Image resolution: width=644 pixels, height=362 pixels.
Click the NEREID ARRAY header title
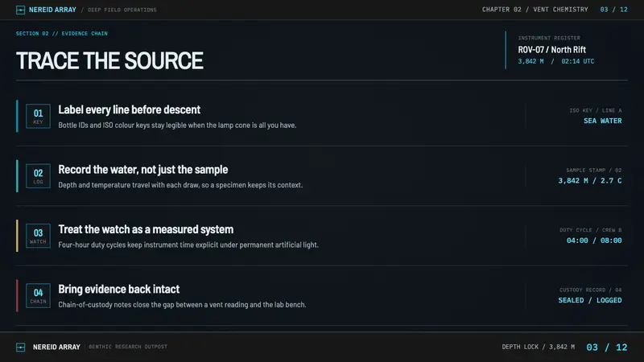(52, 10)
